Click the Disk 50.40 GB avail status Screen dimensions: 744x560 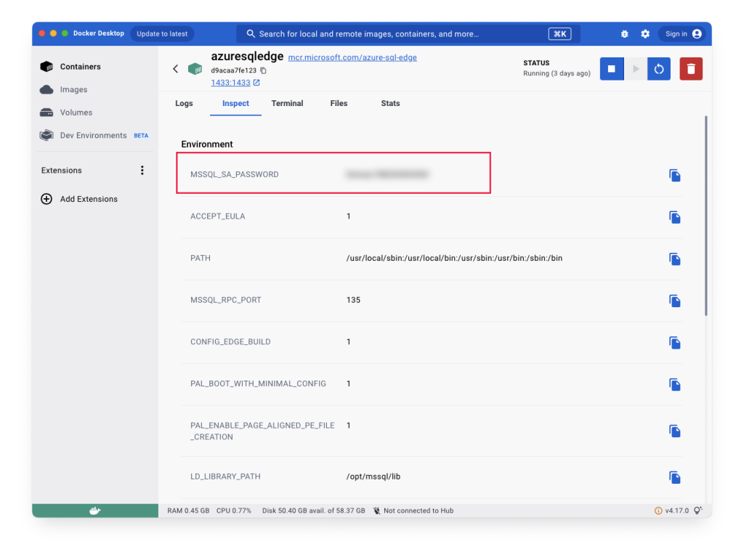tap(314, 511)
